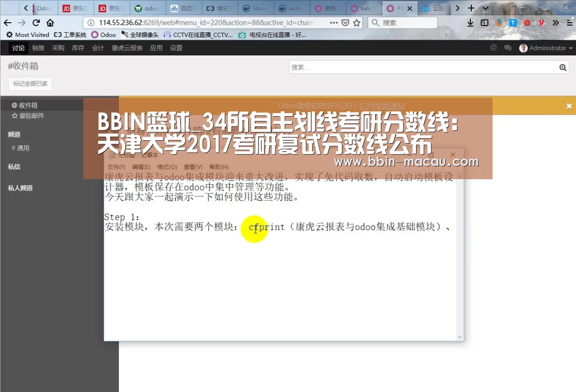The height and width of the screenshot is (392, 576).
Task: Click the Odoo search magnifier icon
Action: click(563, 68)
